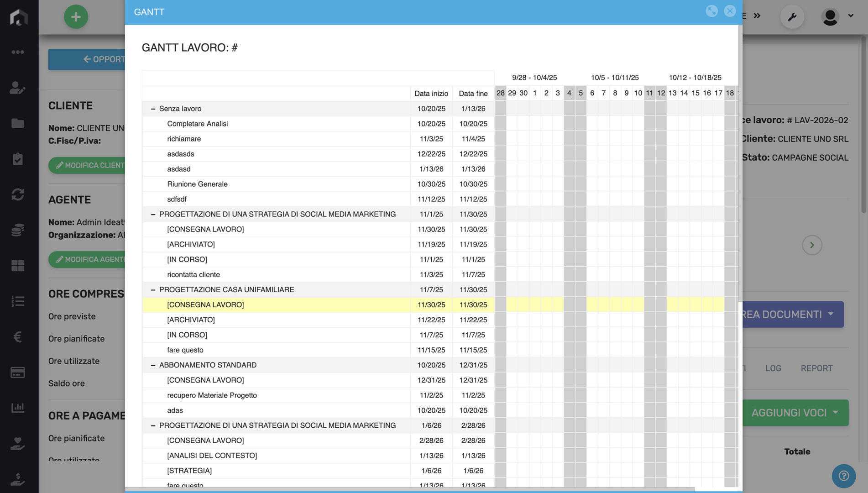Collapse the PROGETTAZIONE CASA UNIFAMILIARE group
The image size is (868, 493).
point(153,290)
